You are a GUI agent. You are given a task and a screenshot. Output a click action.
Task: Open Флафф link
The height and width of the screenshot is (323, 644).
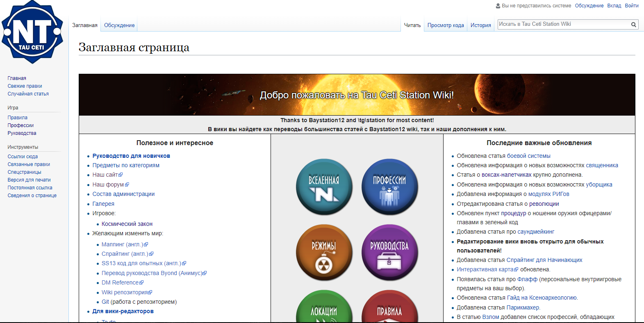pyautogui.click(x=527, y=279)
